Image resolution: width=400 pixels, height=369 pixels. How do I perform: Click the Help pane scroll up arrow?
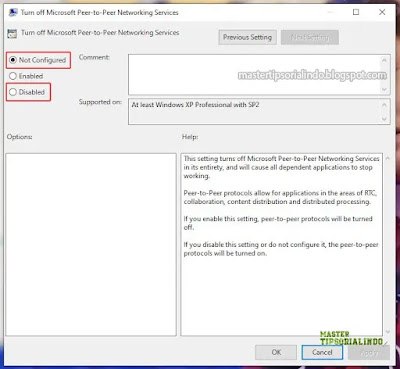pyautogui.click(x=388, y=159)
